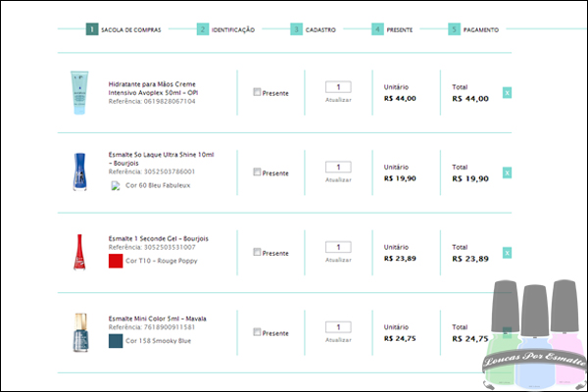
Task: Go to step 4 Presente
Action: click(392, 29)
